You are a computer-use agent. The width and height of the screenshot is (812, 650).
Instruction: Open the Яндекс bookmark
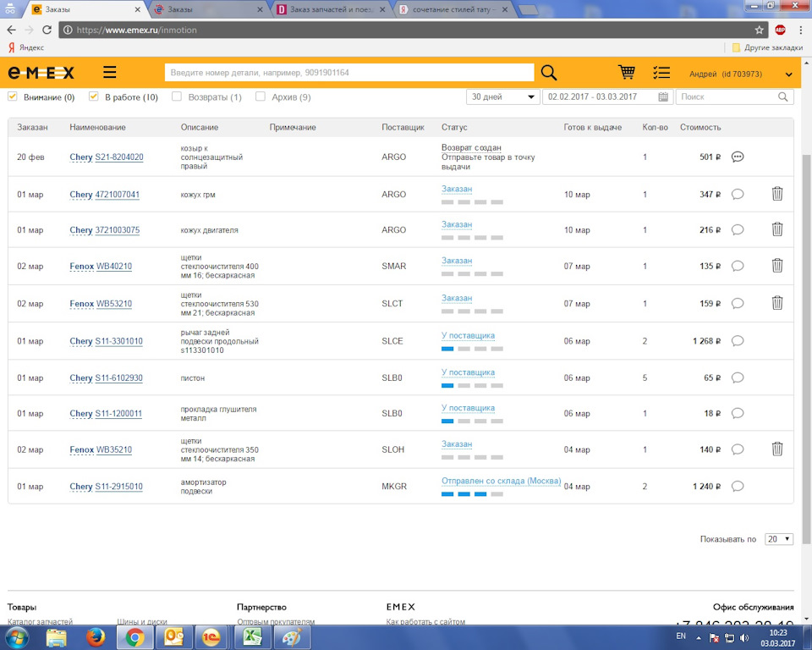(x=26, y=47)
